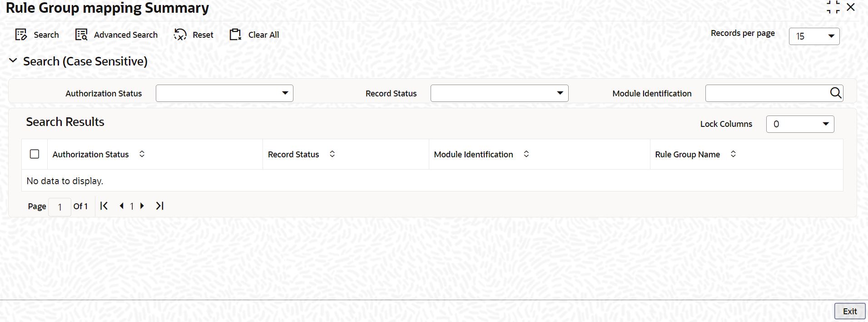868x322 pixels.
Task: Go to the first page of results
Action: (x=104, y=206)
